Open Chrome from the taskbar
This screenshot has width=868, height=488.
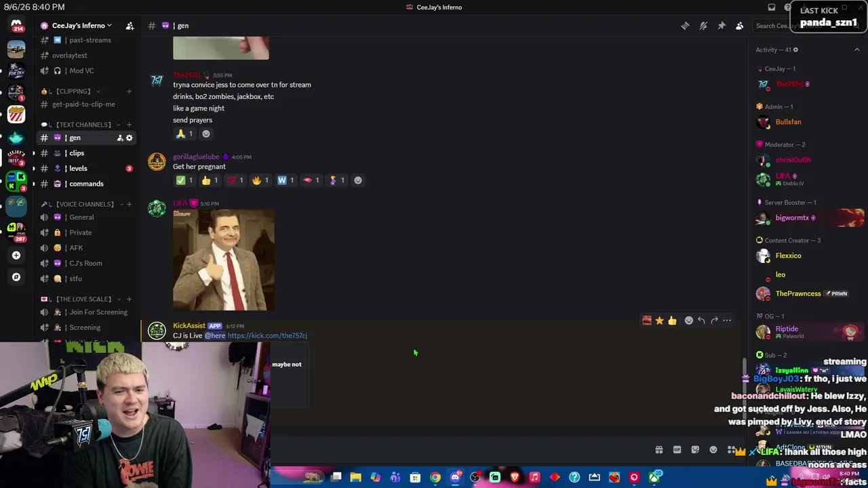[x=435, y=478]
